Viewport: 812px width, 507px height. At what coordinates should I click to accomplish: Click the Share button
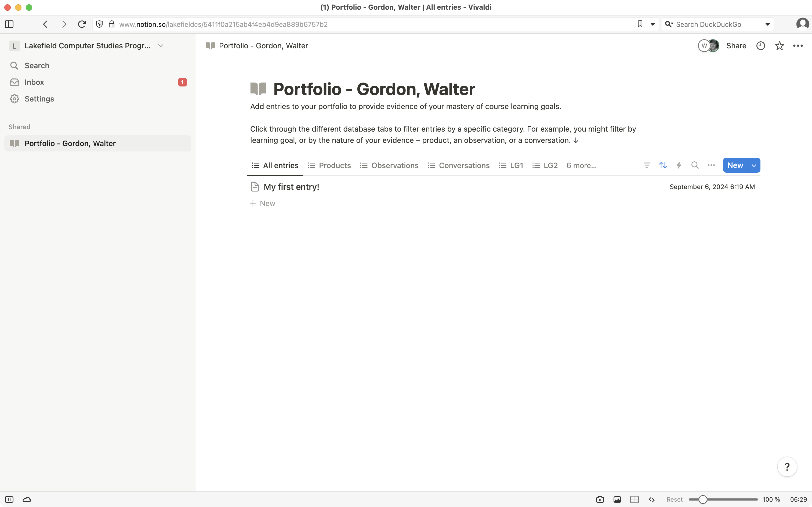click(x=736, y=46)
